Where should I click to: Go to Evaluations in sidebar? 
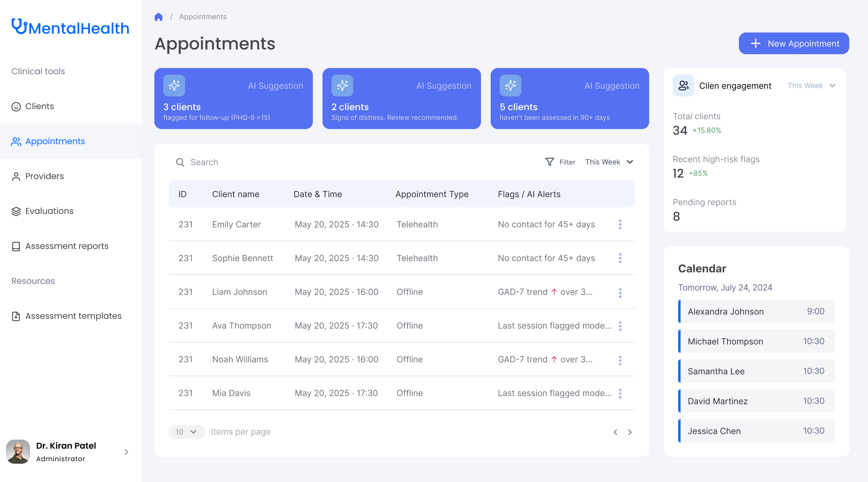tap(49, 211)
